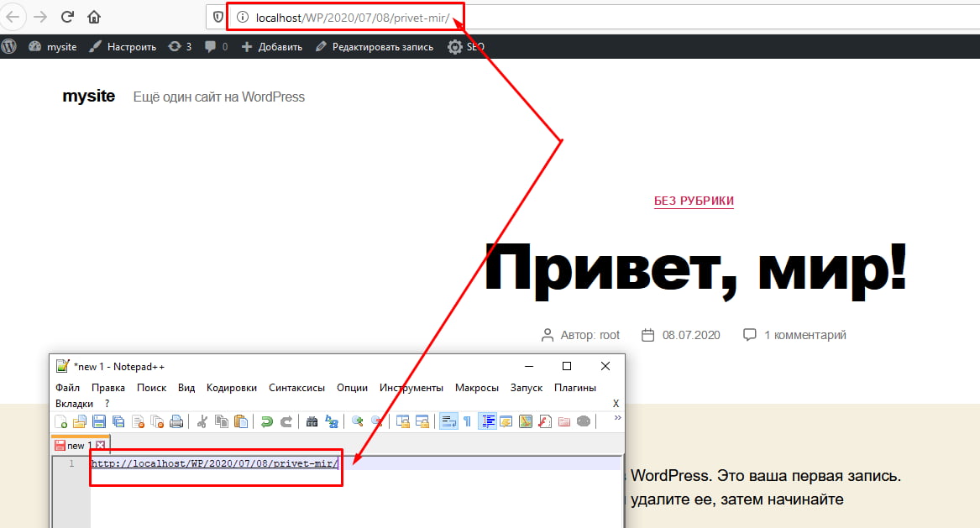Image resolution: width=980 pixels, height=528 pixels.
Task: Switch to the new 1 tab
Action: (80, 445)
